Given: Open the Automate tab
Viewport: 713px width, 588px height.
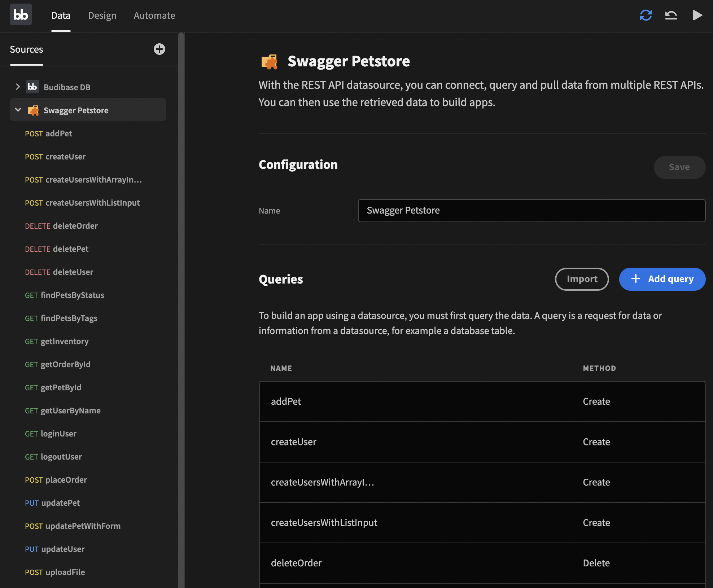Looking at the screenshot, I should tap(154, 16).
